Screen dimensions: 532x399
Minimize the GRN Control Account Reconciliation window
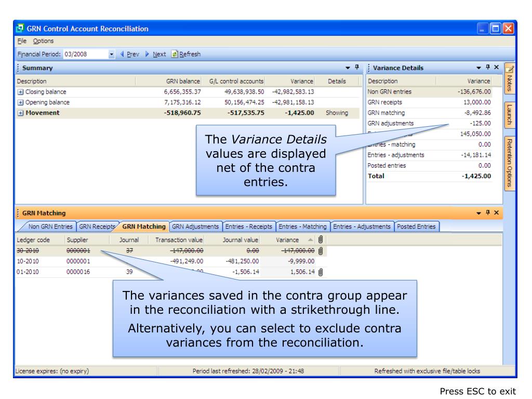point(482,29)
